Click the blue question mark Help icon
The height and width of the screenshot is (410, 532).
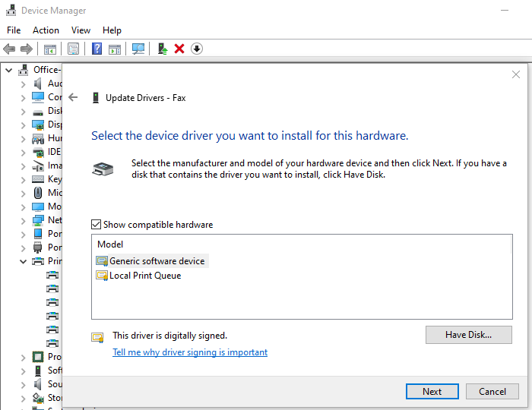click(x=97, y=49)
